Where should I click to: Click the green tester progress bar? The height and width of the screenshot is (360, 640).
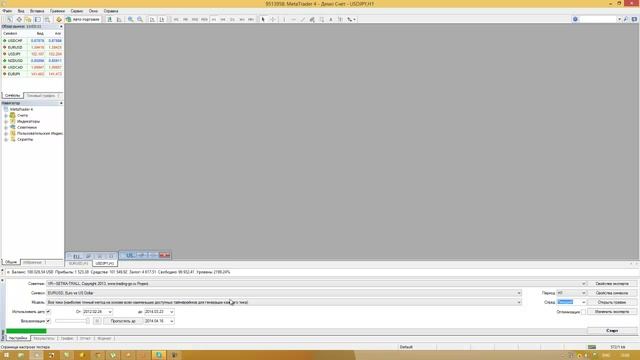click(x=26, y=331)
